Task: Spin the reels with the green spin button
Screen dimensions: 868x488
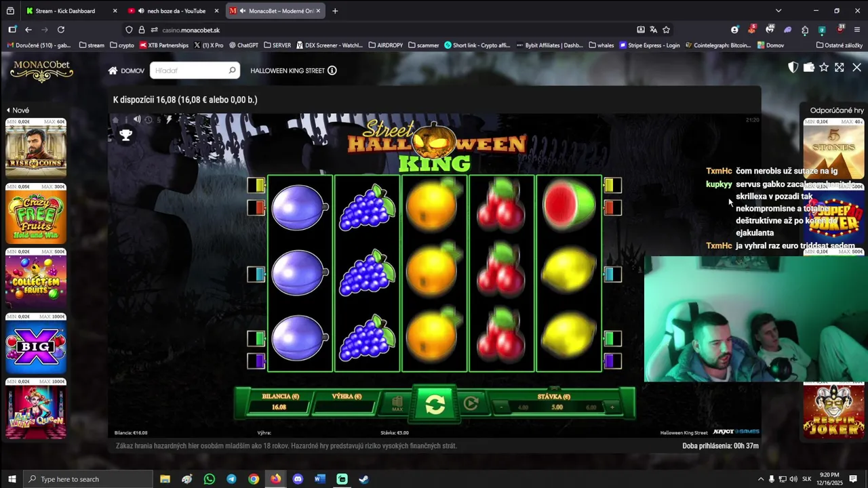Action: (x=435, y=405)
